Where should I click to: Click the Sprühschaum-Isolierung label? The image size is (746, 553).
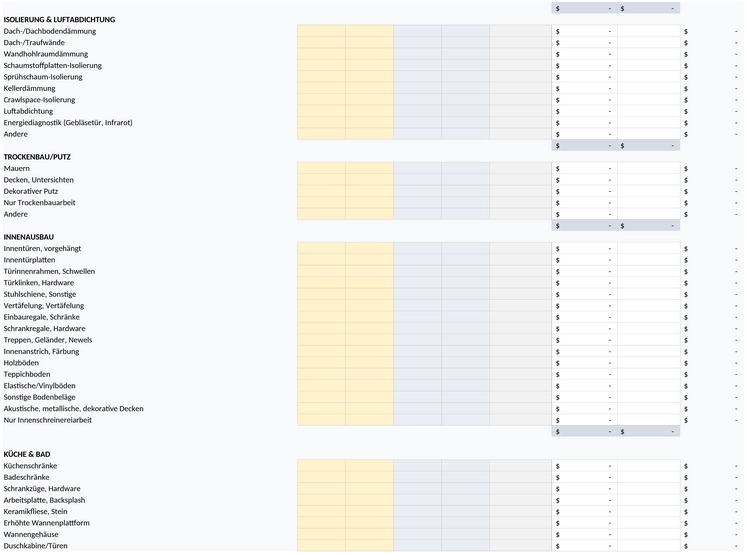pos(43,77)
